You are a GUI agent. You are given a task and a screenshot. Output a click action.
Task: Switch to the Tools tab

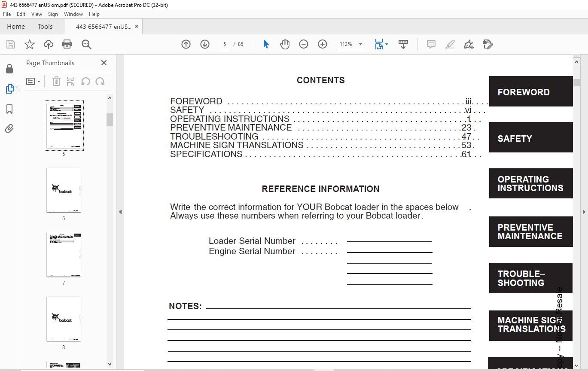[45, 27]
